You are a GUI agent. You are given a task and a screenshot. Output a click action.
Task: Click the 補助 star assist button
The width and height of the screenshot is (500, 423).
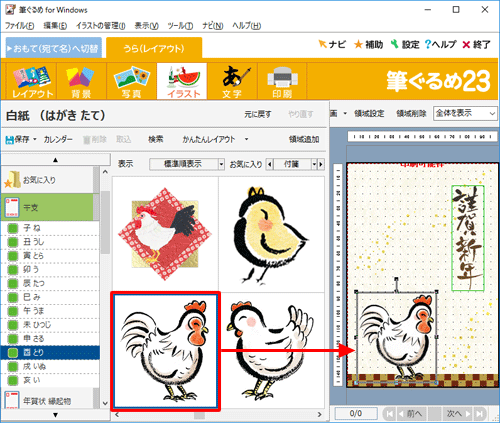(x=368, y=44)
